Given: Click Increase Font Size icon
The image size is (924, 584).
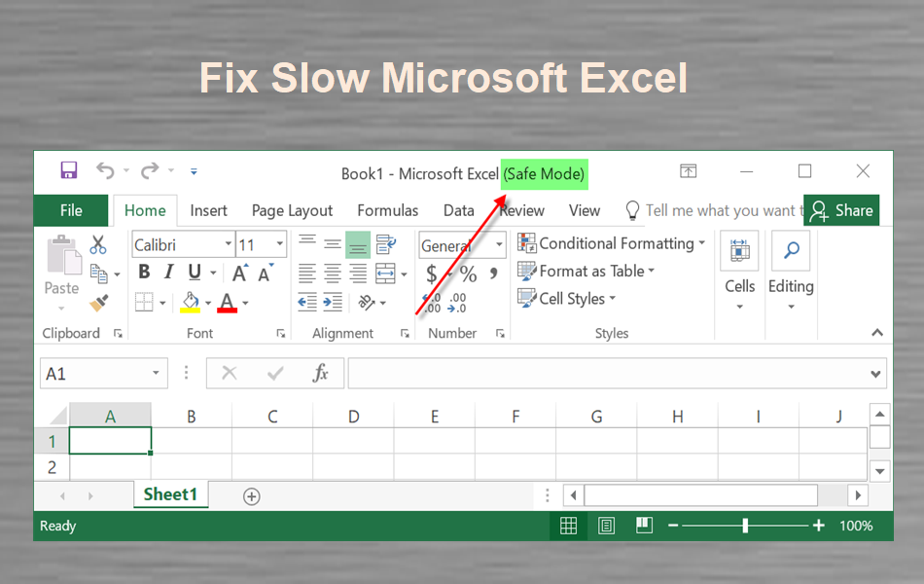Looking at the screenshot, I should [x=239, y=274].
